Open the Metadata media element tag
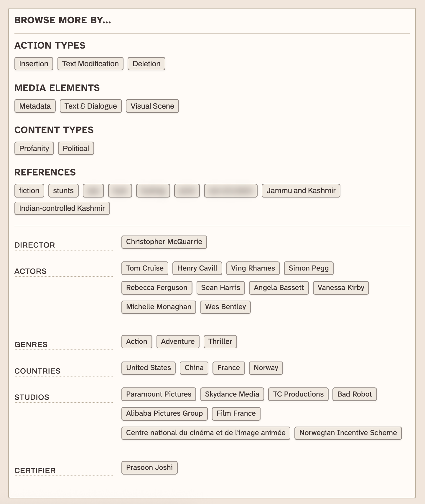Image resolution: width=425 pixels, height=504 pixels. (x=35, y=106)
